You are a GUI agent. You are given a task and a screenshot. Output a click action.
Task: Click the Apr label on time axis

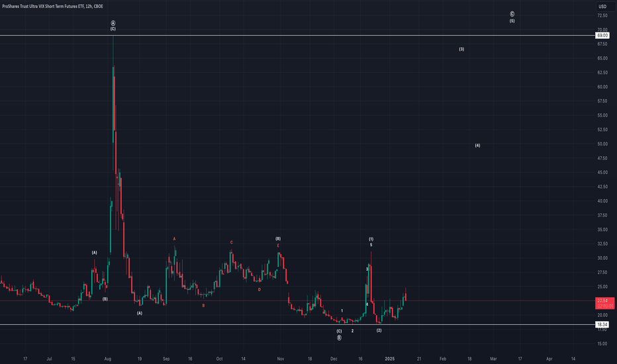pyautogui.click(x=549, y=359)
